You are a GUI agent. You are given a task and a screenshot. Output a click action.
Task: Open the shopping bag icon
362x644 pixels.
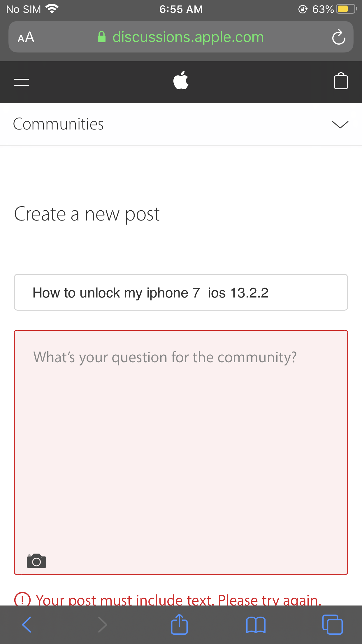[341, 81]
